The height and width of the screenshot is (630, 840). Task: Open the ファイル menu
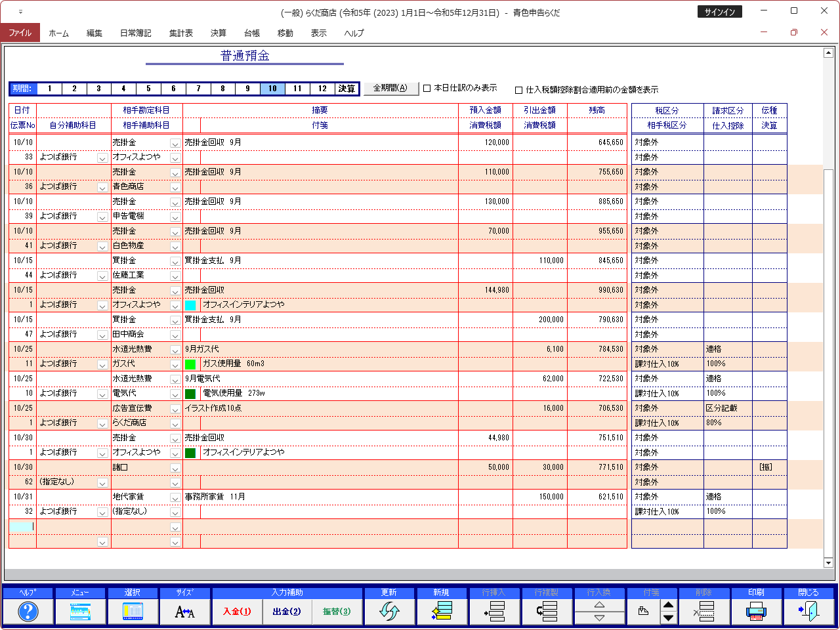click(20, 33)
